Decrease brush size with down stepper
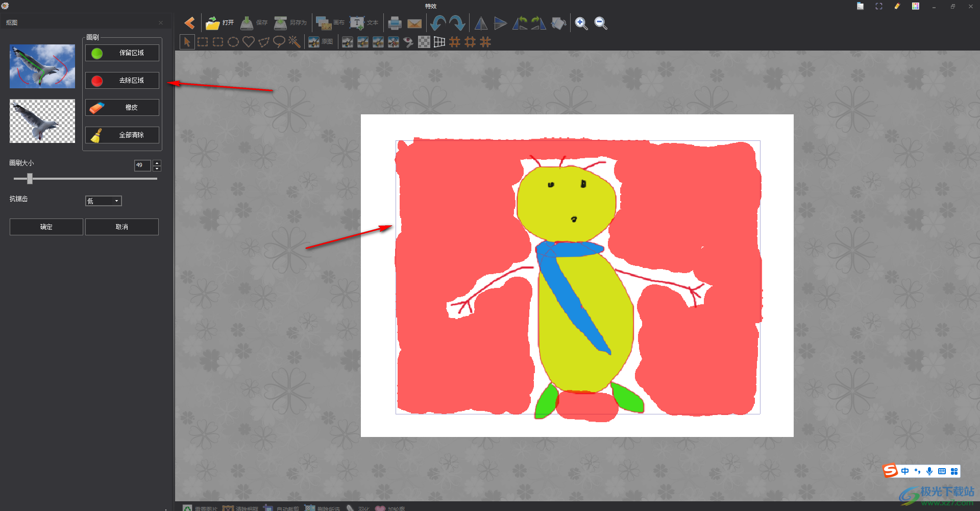 point(157,168)
